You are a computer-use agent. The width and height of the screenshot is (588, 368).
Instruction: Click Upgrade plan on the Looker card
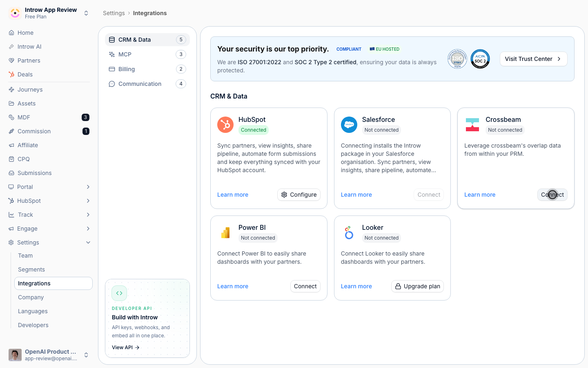click(x=417, y=286)
